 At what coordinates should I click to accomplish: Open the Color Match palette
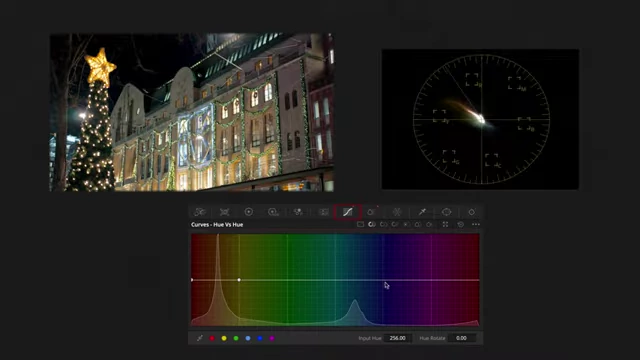[224, 212]
